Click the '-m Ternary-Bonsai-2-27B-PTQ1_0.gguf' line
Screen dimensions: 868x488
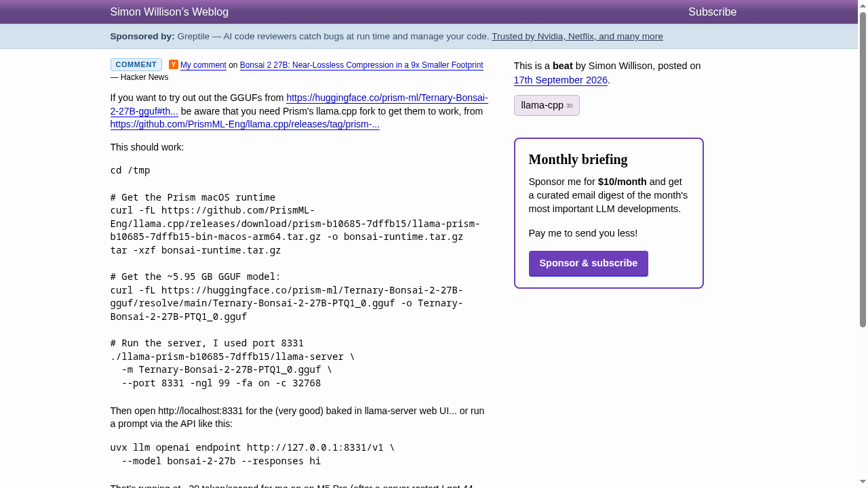[226, 369]
